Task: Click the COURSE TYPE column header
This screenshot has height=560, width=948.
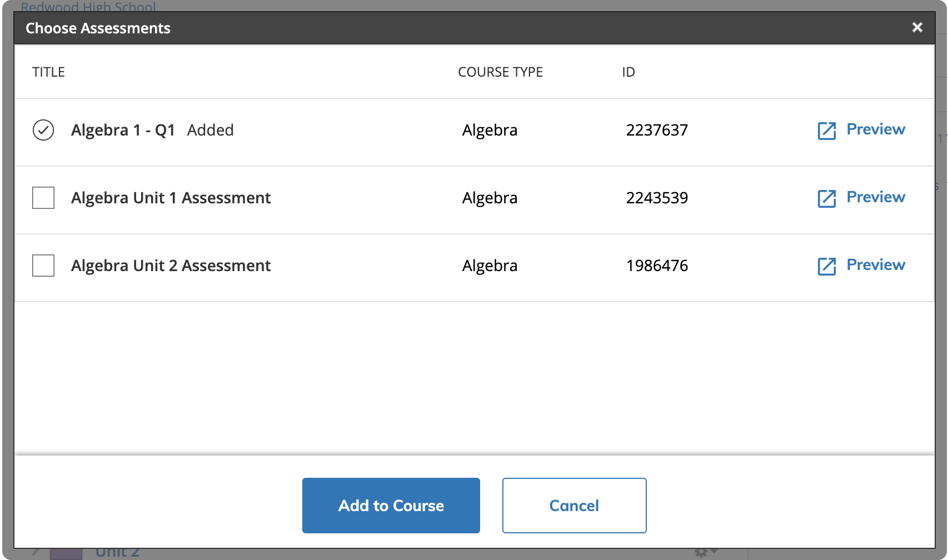Action: point(500,72)
